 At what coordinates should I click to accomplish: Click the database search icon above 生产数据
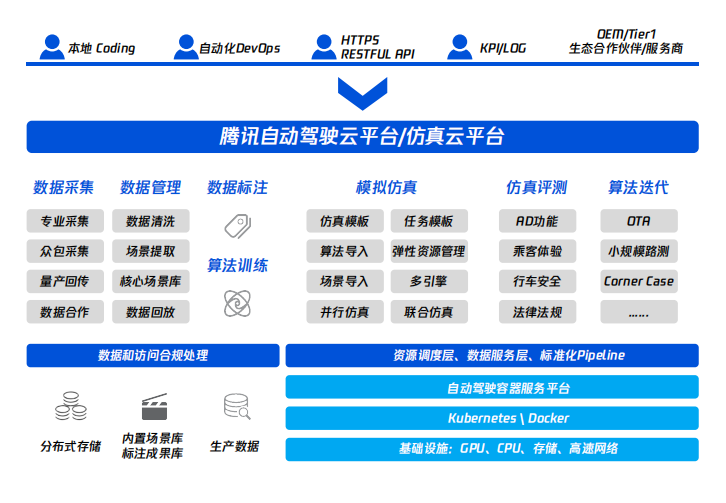[237, 407]
